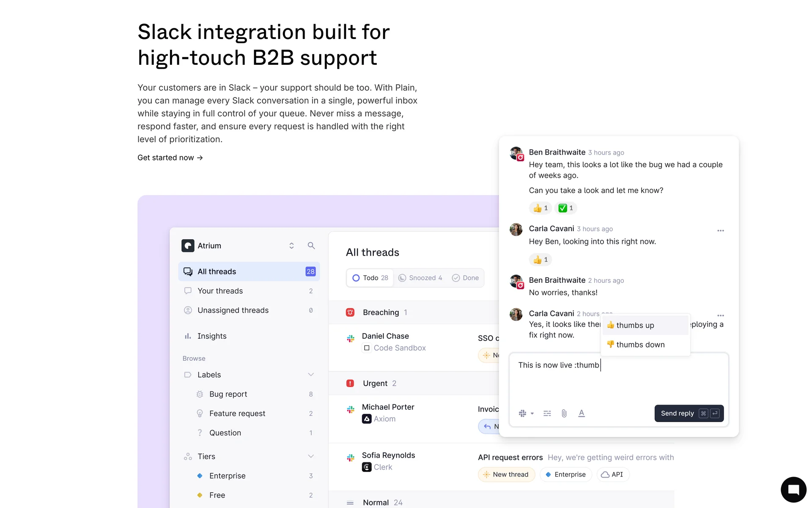The width and height of the screenshot is (812, 508).
Task: Click Carla Cavani's message options ellipsis
Action: [720, 231]
